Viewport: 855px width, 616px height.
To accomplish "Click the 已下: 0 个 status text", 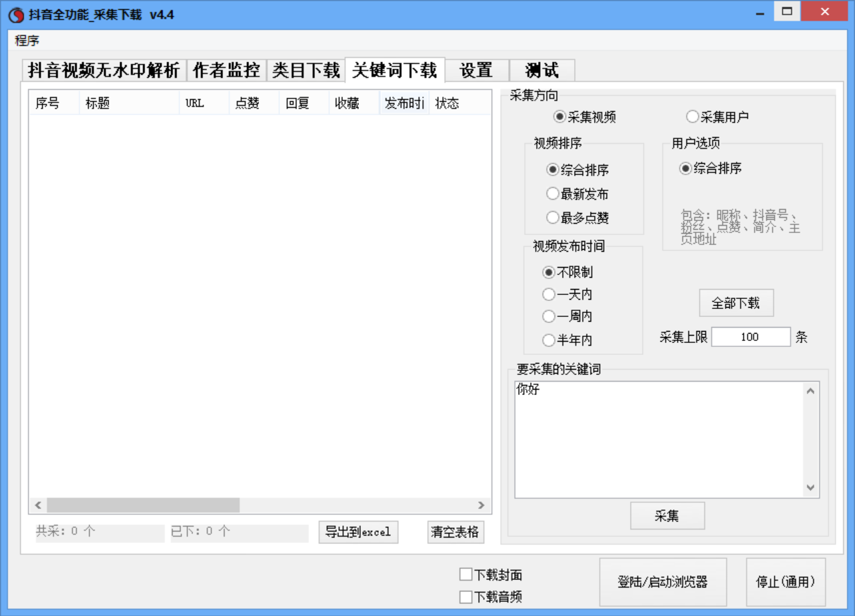I will (239, 532).
